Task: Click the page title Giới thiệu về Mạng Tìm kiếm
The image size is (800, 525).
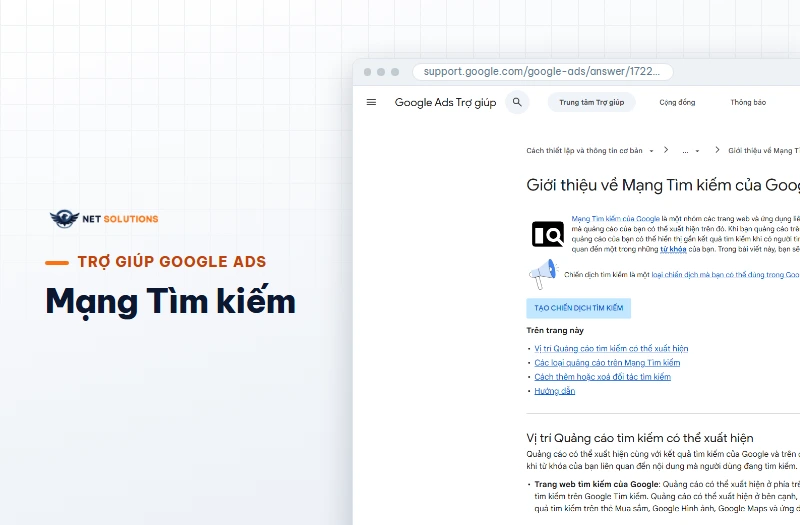Action: (x=663, y=185)
